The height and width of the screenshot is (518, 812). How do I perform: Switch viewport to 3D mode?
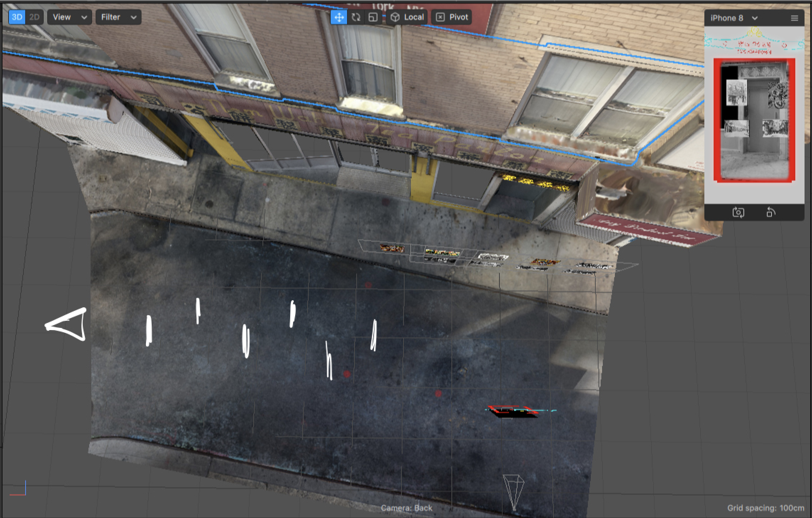pyautogui.click(x=17, y=17)
